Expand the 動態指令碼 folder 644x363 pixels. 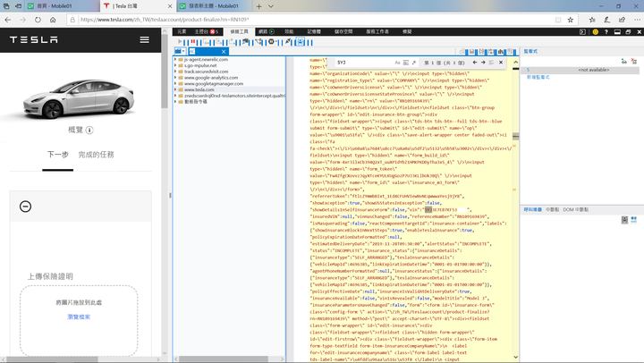point(176,101)
